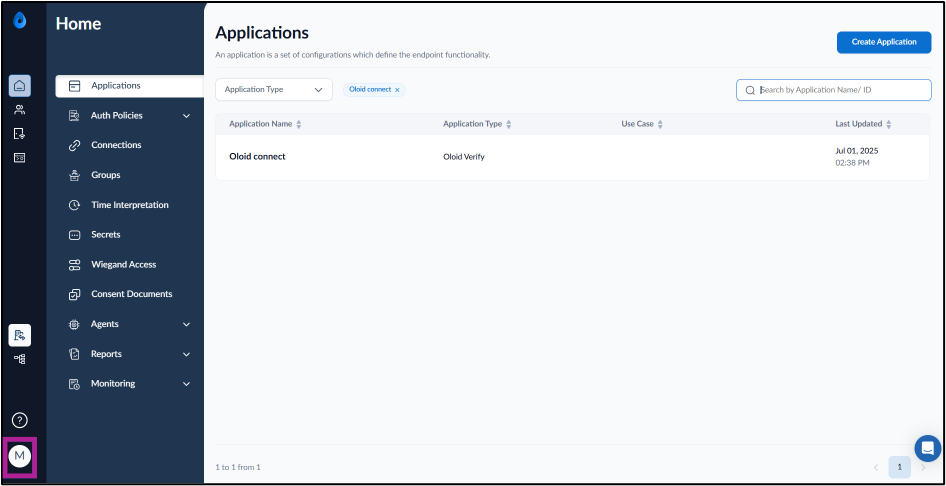Image resolution: width=946 pixels, height=486 pixels.
Task: Select the Home icon in left rail
Action: pyautogui.click(x=20, y=86)
